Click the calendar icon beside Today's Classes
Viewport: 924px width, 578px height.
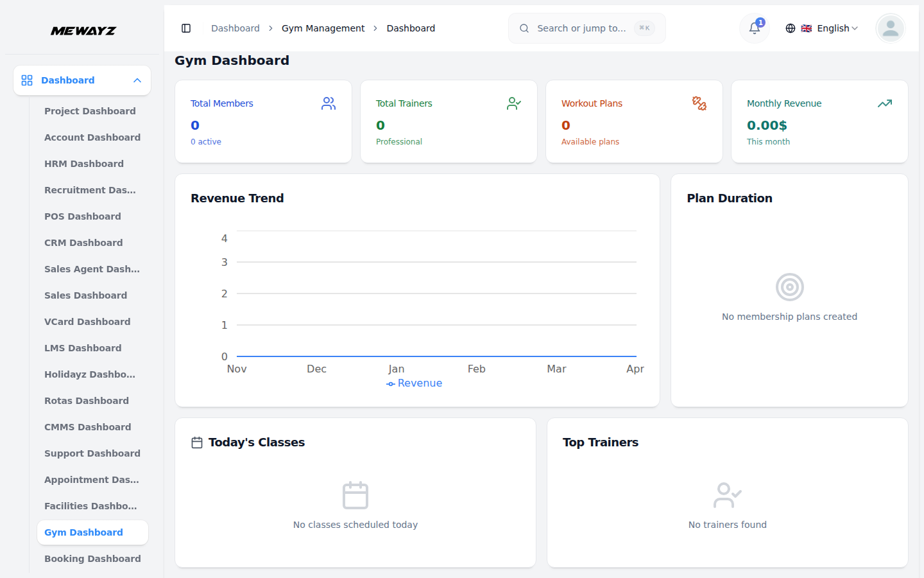click(x=197, y=442)
